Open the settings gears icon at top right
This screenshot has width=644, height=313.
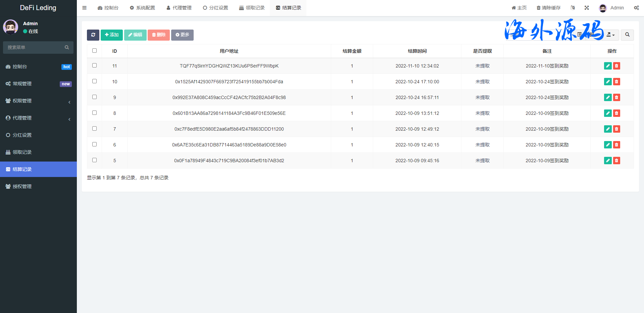coord(636,8)
